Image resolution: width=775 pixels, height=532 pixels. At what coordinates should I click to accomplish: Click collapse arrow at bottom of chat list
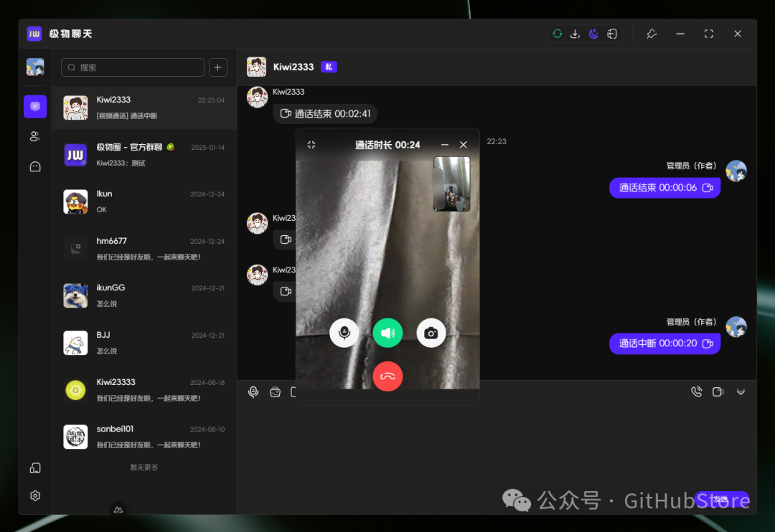point(118,509)
